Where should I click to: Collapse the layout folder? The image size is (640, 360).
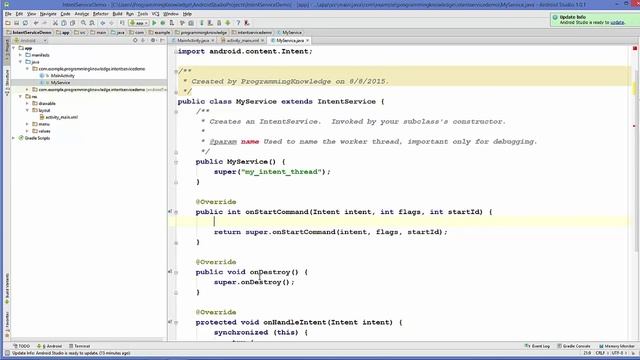tap(28, 110)
